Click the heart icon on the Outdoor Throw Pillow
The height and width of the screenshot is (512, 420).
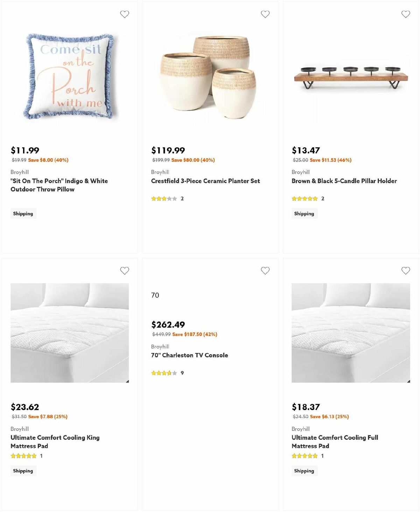pyautogui.click(x=124, y=14)
